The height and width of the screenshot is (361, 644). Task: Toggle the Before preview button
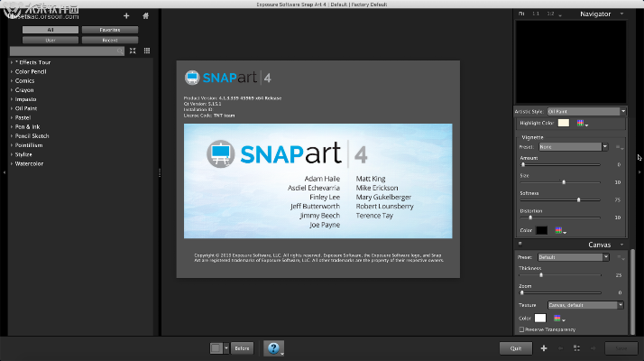pyautogui.click(x=242, y=347)
